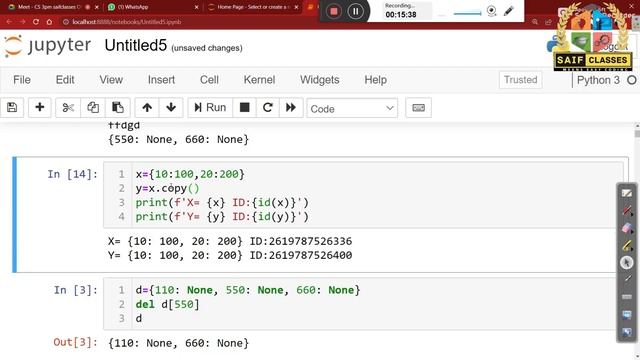Viewport: 640px width, 360px height.
Task: Click the 'y=x.copy()' code line
Action: click(x=167, y=189)
